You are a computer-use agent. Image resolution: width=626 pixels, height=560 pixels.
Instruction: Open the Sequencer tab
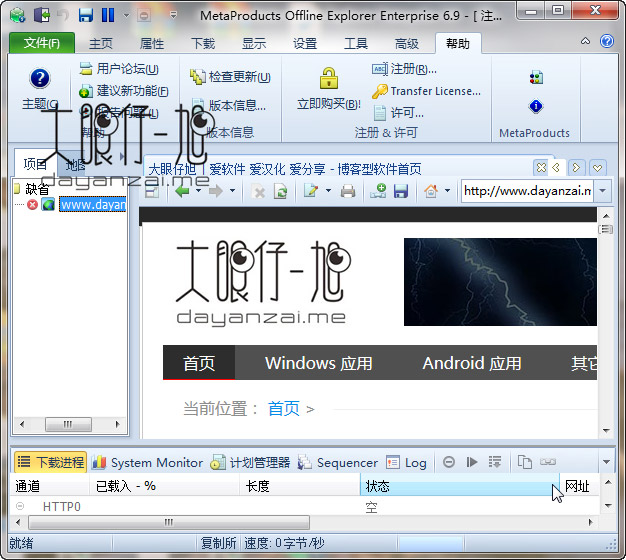(x=338, y=463)
